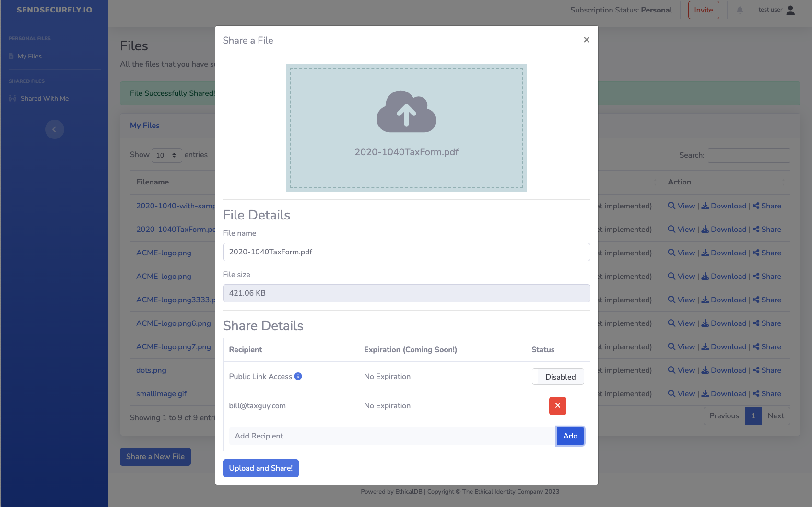The width and height of the screenshot is (812, 507).
Task: Click the cloud upload icon in the modal
Action: [x=406, y=113]
